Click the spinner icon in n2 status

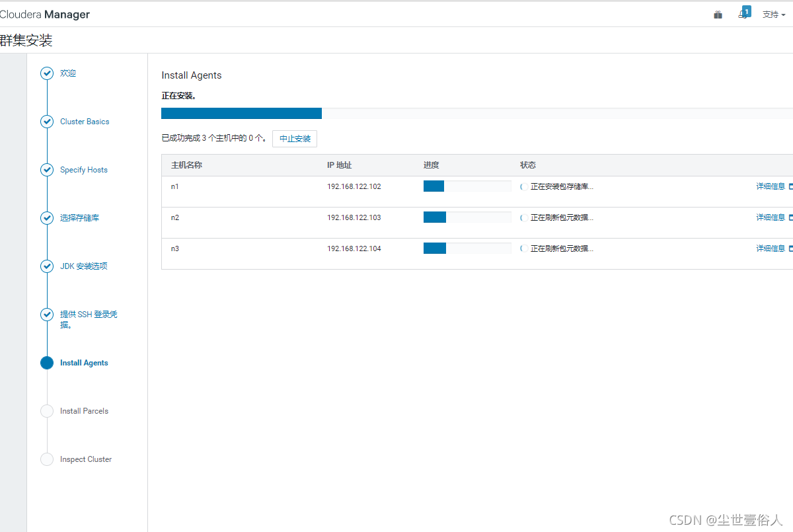point(522,217)
